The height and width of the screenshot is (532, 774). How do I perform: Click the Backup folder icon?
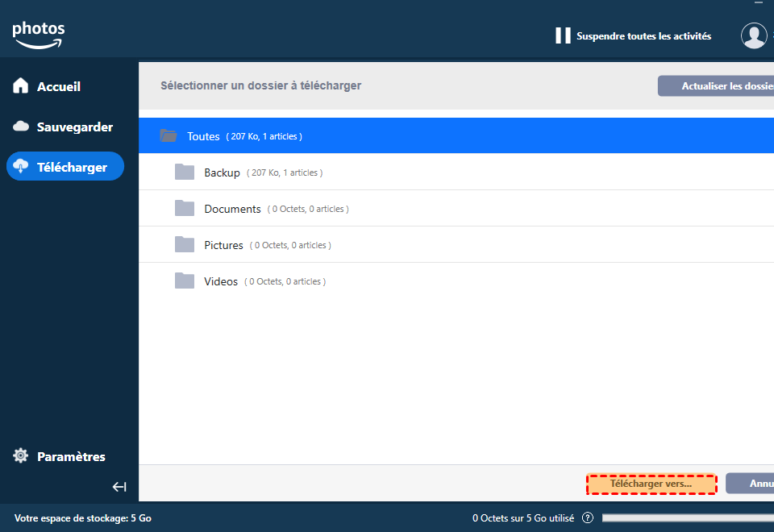coord(185,172)
